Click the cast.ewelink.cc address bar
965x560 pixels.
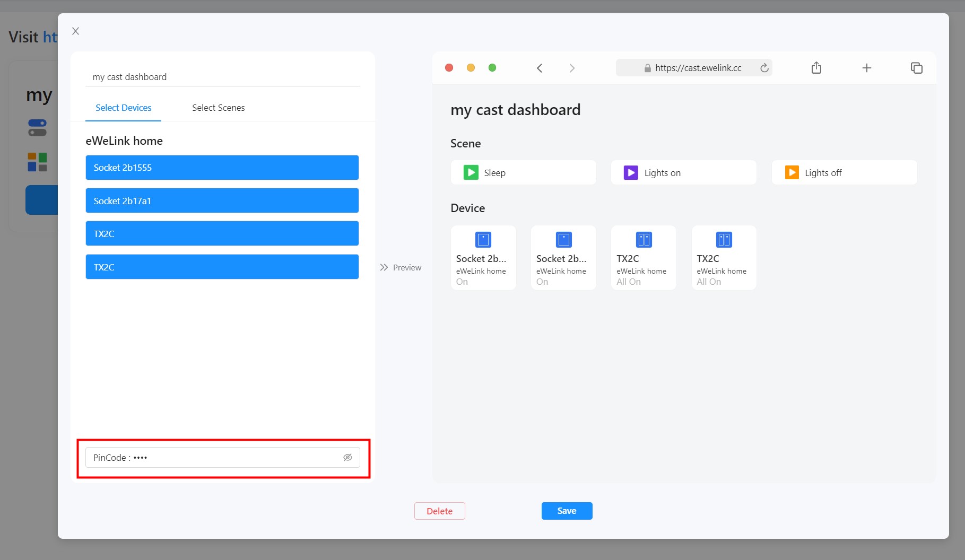pyautogui.click(x=695, y=68)
